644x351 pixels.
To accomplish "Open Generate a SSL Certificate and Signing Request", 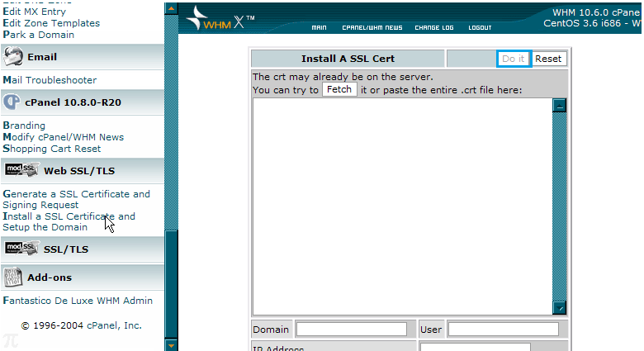I will [x=77, y=199].
